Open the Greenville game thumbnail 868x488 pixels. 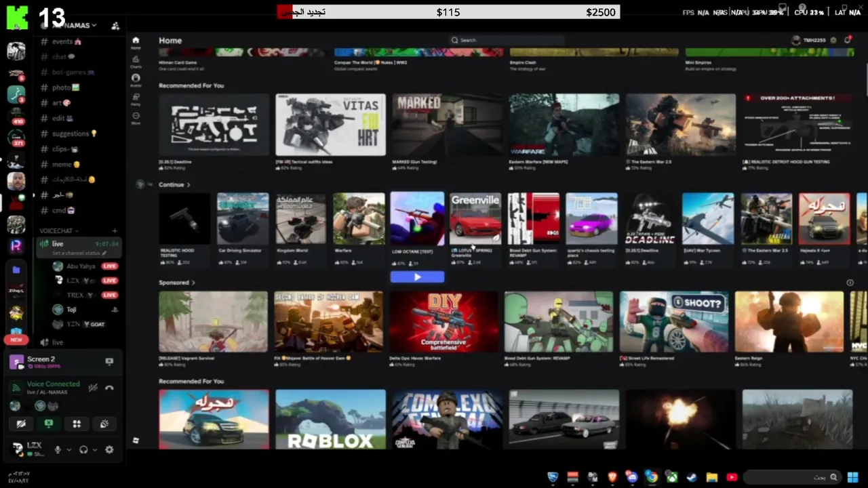point(475,219)
